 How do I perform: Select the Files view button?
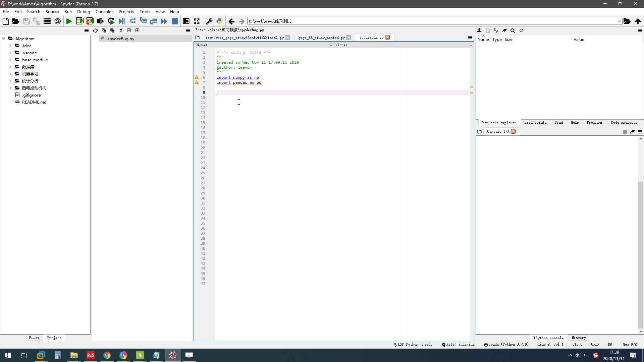(x=34, y=338)
